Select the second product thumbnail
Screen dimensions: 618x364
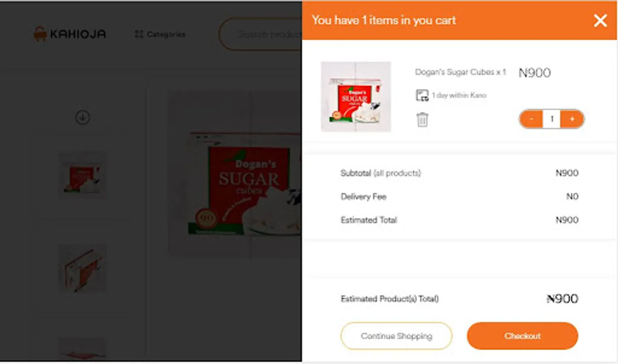click(x=83, y=268)
